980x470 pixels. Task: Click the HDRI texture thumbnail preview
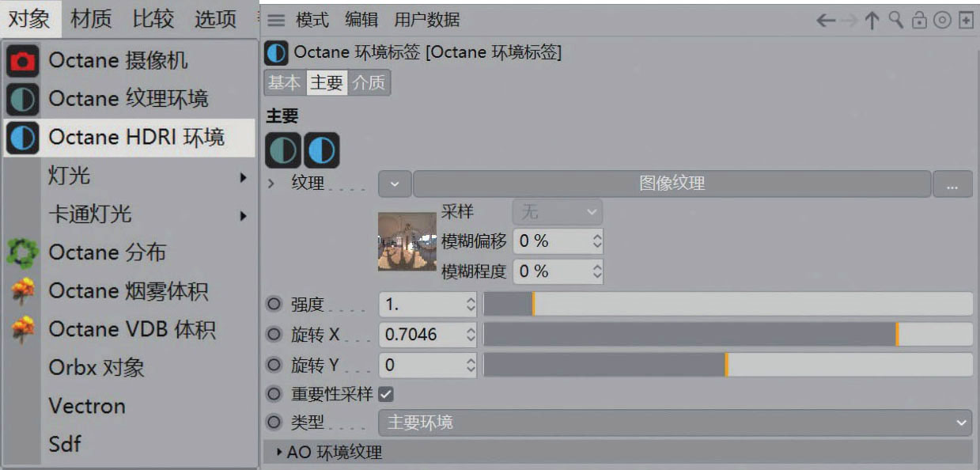pos(407,241)
